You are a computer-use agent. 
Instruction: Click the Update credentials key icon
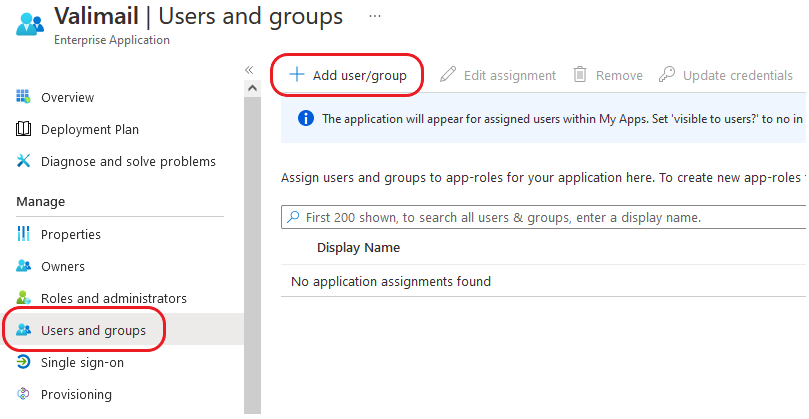click(667, 74)
